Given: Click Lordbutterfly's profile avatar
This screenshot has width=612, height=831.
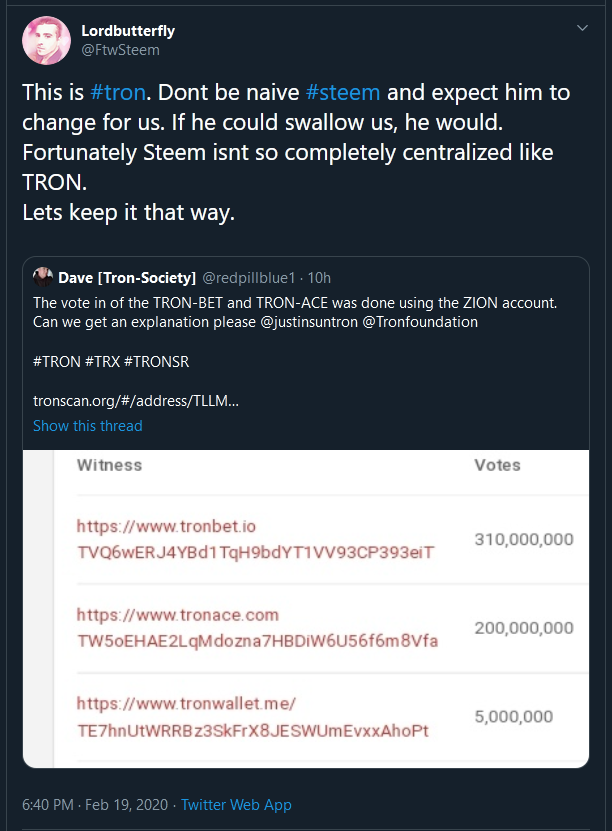Looking at the screenshot, I should 46,41.
